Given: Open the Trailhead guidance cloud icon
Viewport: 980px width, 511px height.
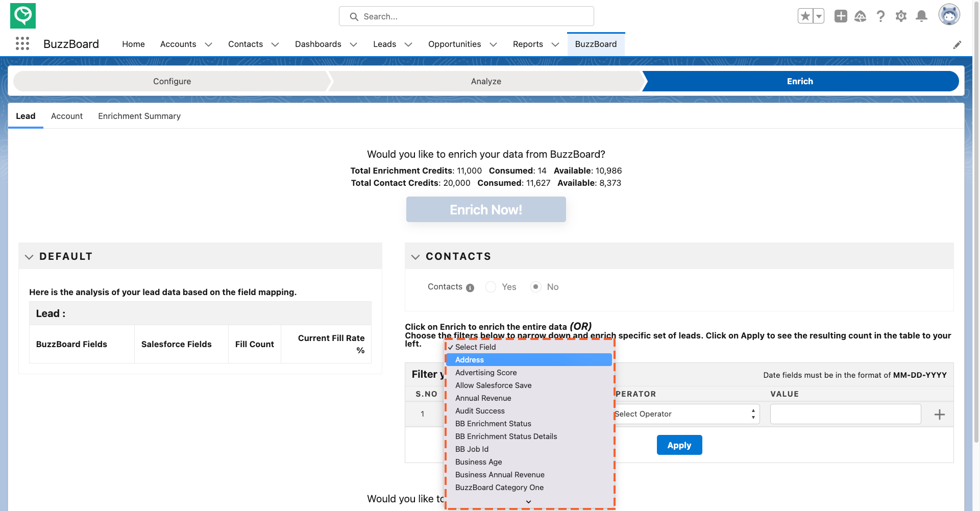Looking at the screenshot, I should [861, 16].
